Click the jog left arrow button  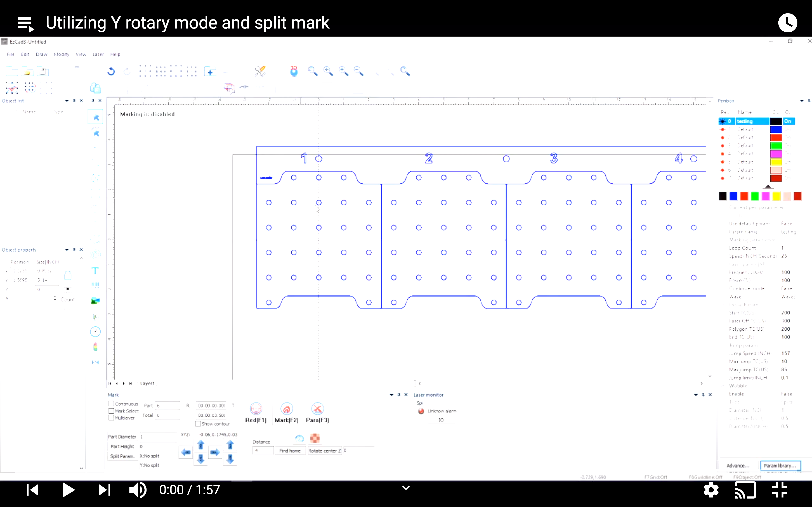185,452
